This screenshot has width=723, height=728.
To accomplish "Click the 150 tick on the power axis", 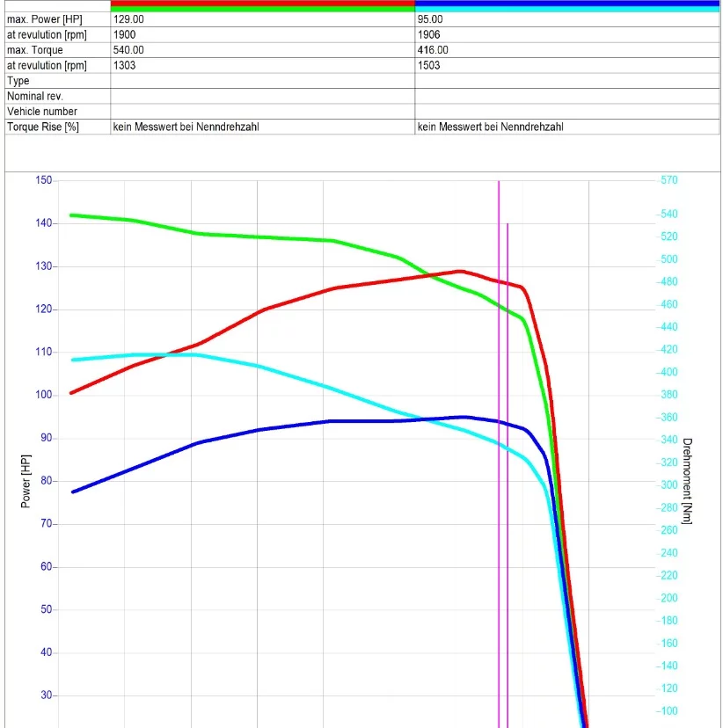I will pyautogui.click(x=44, y=180).
